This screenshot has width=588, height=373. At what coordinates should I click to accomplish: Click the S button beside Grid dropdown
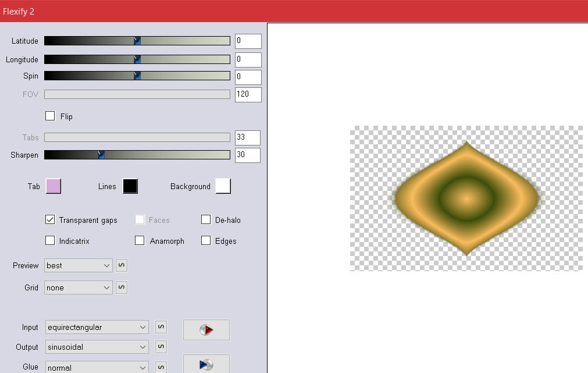122,287
